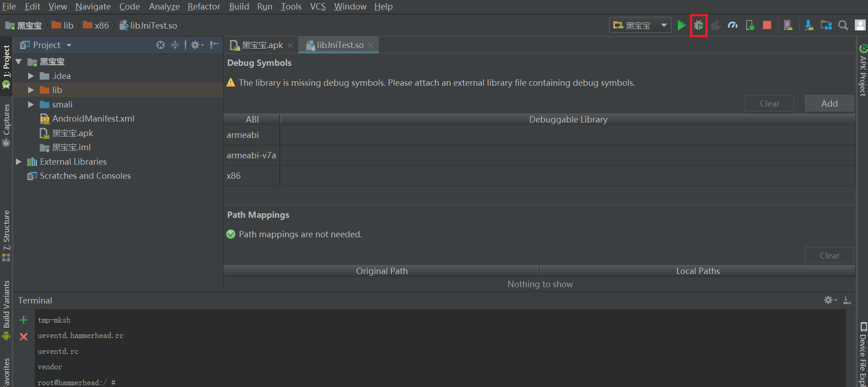Open the Build Variants side tab

click(x=6, y=310)
